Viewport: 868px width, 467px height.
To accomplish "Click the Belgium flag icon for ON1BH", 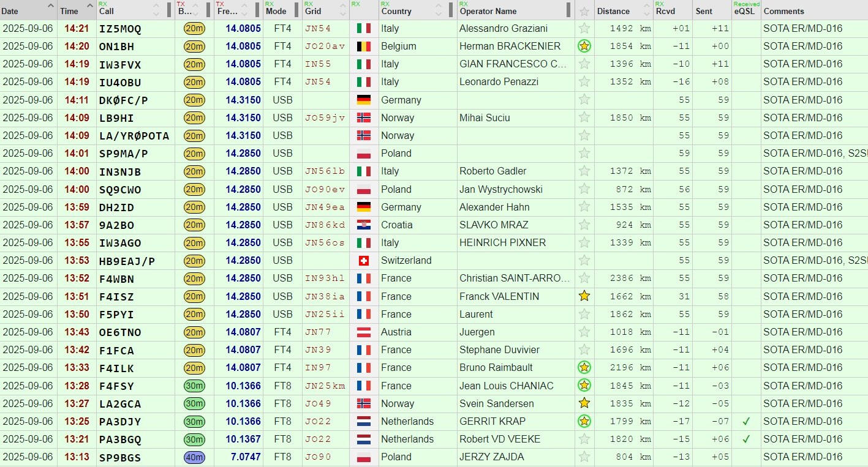I will coord(363,46).
